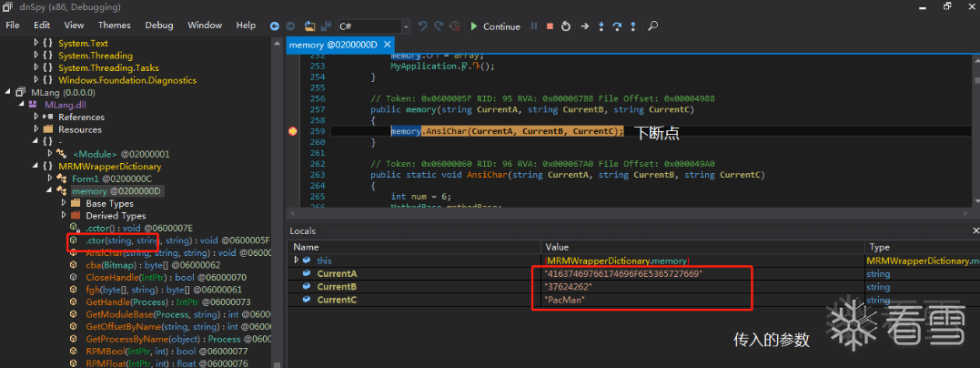Screen dimensions: 980x368
Task: Select the <Module> @02000001 tree item
Action: [121, 154]
